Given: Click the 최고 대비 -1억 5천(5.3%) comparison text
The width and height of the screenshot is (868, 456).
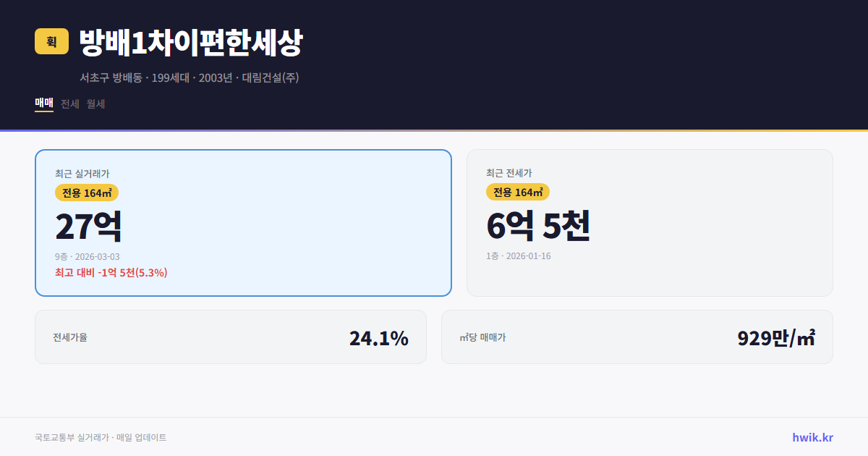Looking at the screenshot, I should click(x=111, y=273).
